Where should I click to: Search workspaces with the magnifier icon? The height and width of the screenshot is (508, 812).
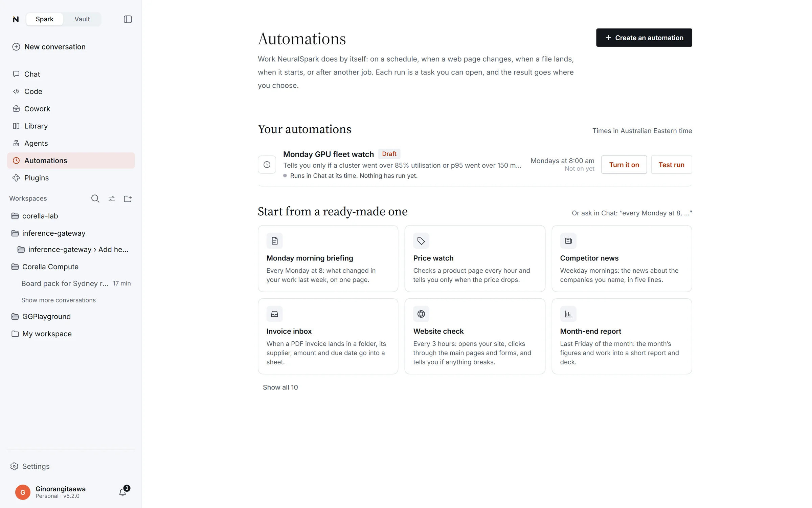(95, 199)
